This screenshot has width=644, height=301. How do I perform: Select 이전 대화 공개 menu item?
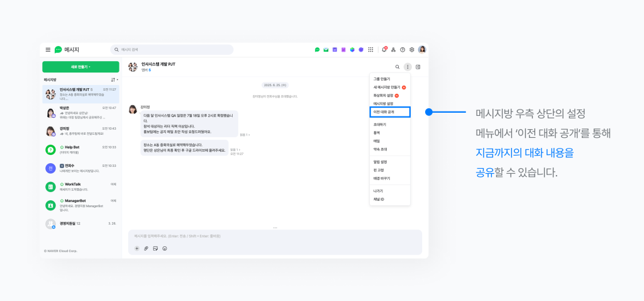[x=390, y=112]
